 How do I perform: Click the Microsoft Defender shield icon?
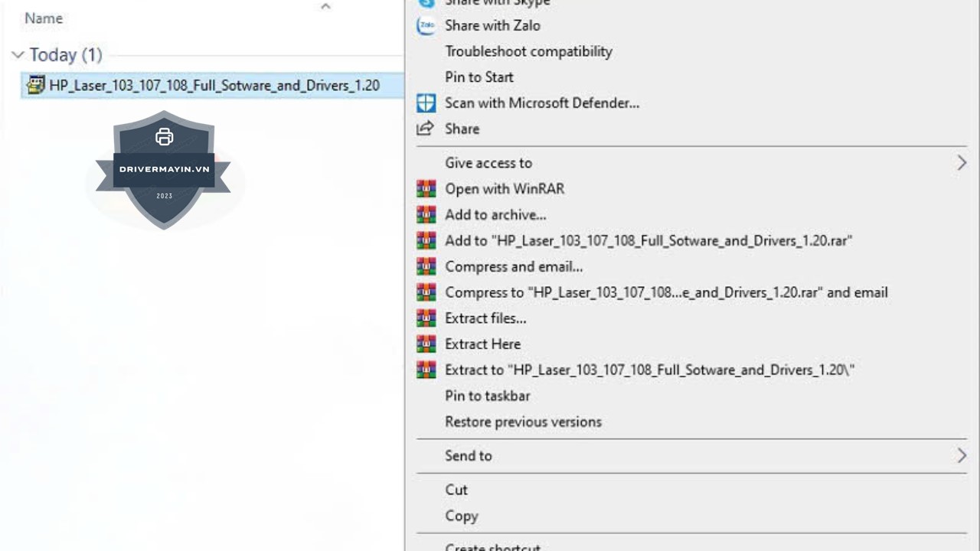(x=426, y=103)
